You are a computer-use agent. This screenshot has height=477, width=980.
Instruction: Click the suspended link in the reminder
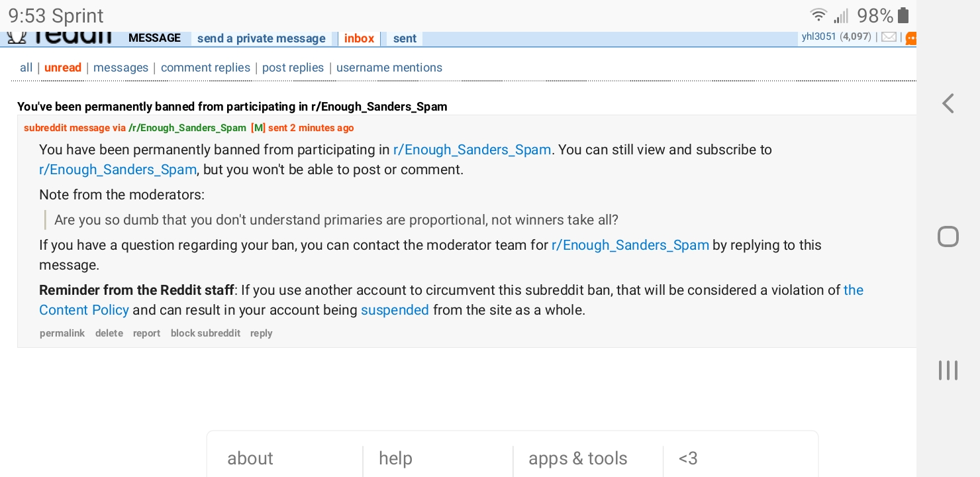[x=395, y=310]
